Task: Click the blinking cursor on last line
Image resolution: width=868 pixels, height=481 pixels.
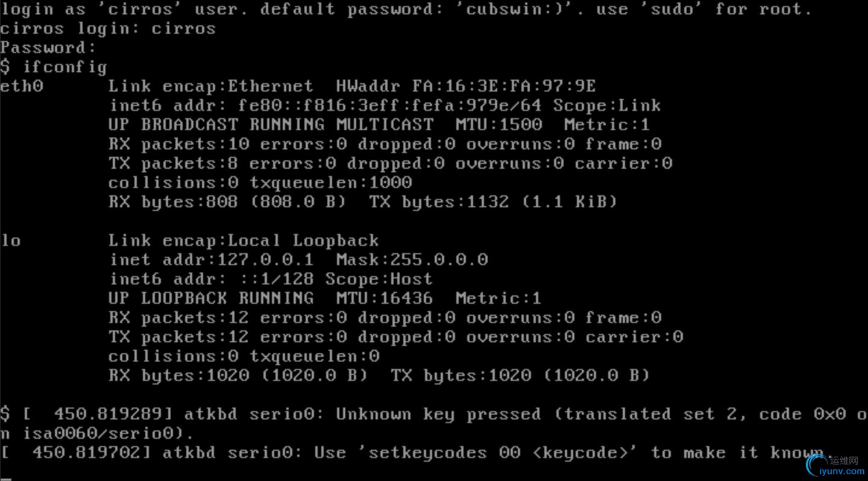Action: [x=5, y=479]
